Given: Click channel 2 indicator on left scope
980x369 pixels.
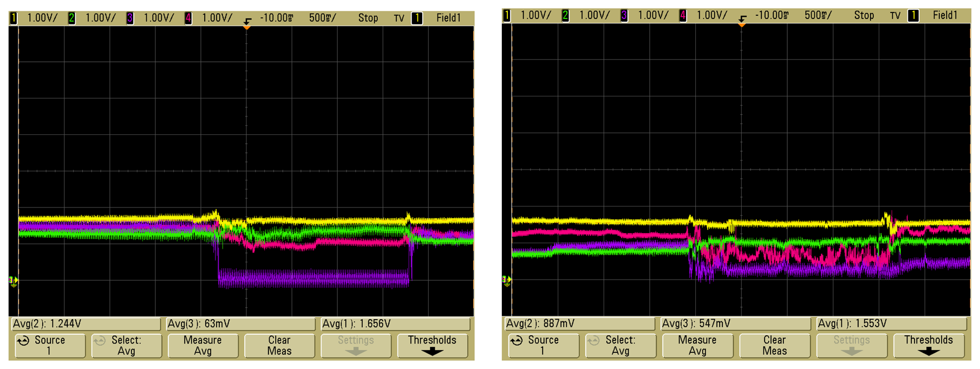Looking at the screenshot, I should (x=71, y=18).
